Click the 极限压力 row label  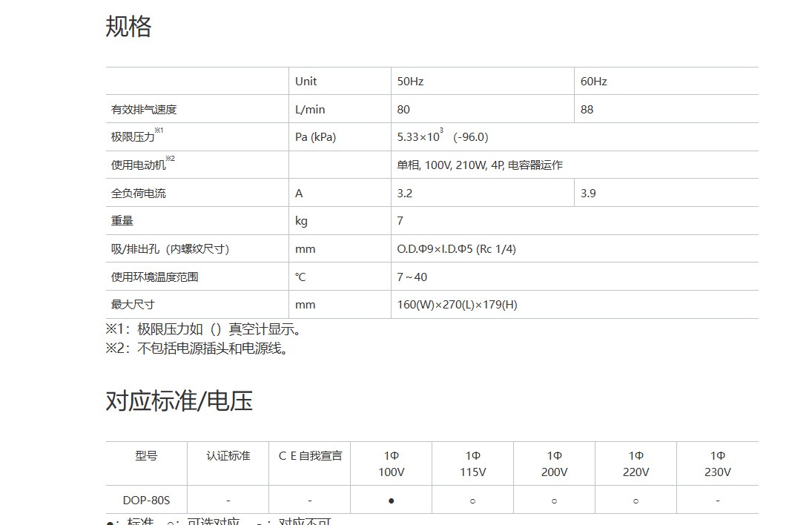pos(133,137)
